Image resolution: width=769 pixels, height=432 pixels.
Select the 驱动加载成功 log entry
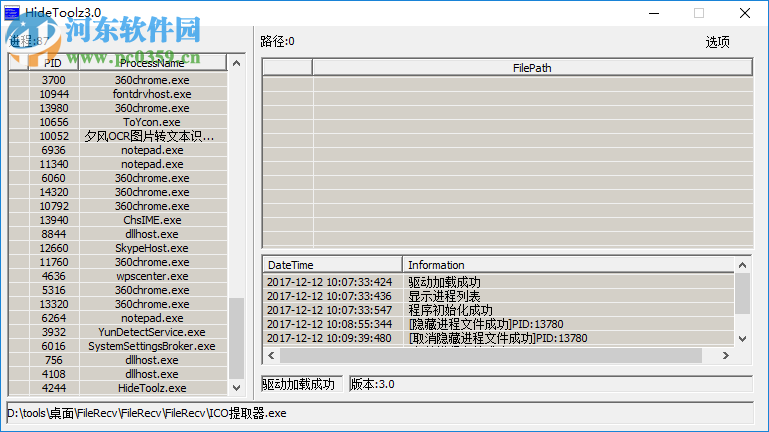click(x=498, y=282)
